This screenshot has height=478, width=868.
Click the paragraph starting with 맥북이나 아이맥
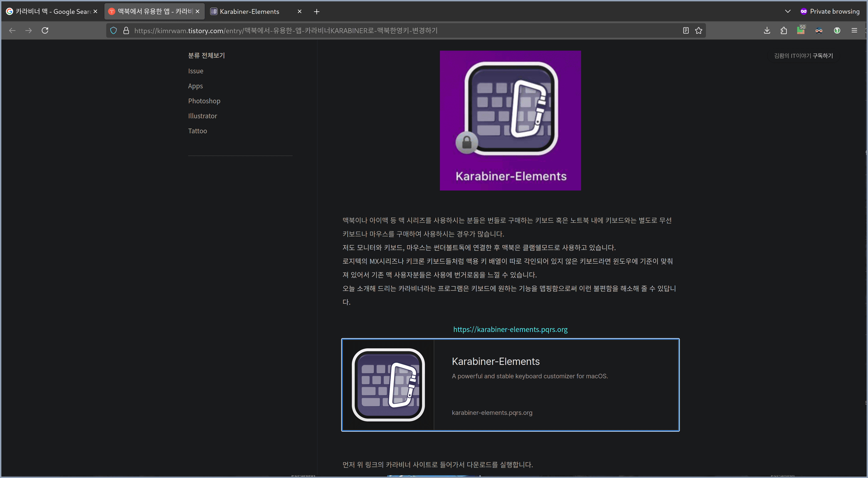tap(507, 227)
